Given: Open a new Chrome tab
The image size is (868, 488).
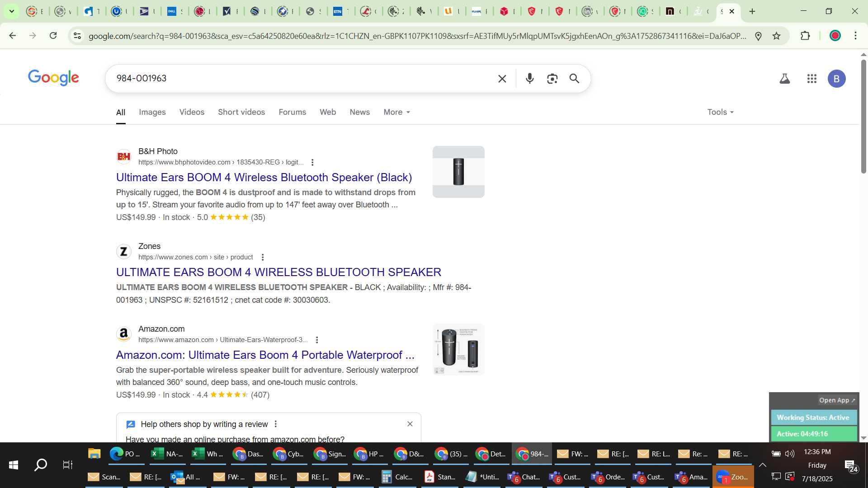Looking at the screenshot, I should coord(752,11).
